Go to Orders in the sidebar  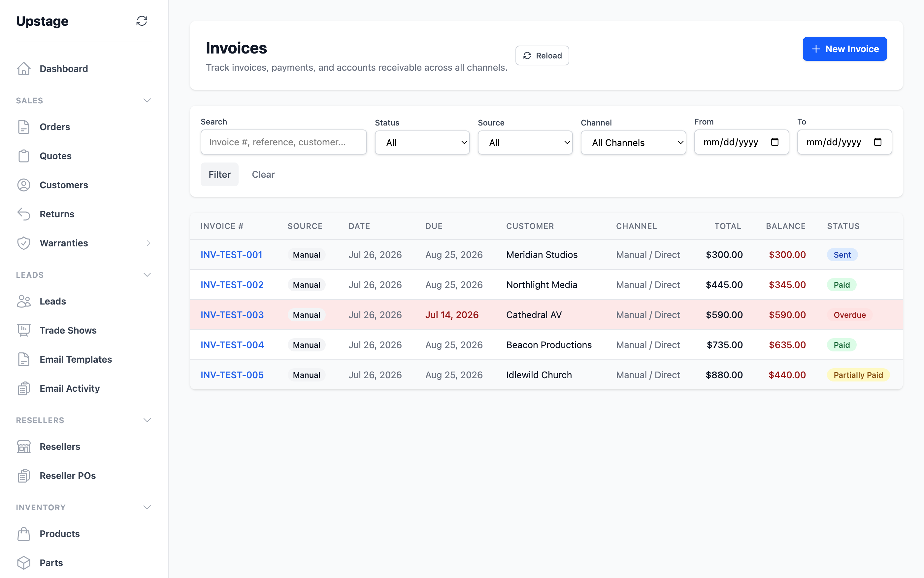pos(55,127)
